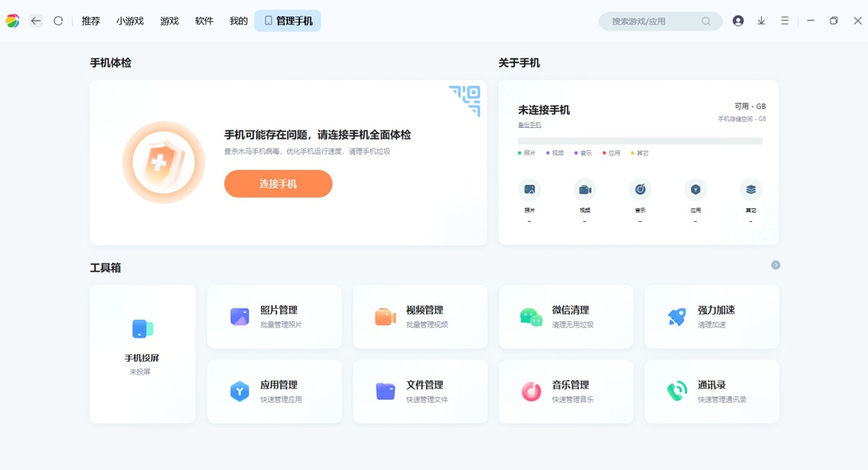
Task: Open the music management icon
Action: (531, 391)
